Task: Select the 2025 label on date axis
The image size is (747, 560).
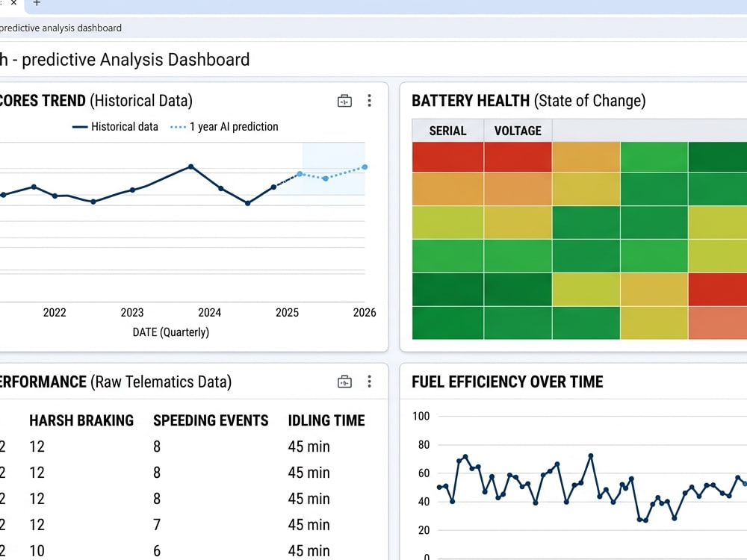Action: (288, 312)
